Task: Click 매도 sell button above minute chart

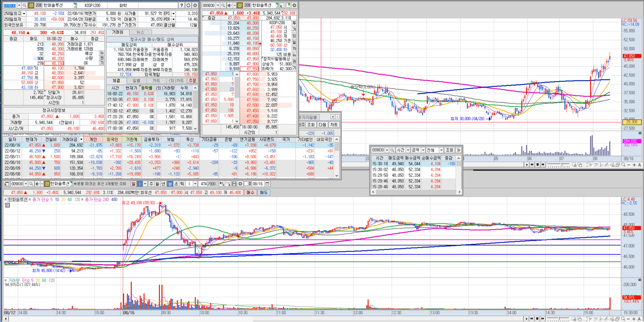Action: pos(264,192)
